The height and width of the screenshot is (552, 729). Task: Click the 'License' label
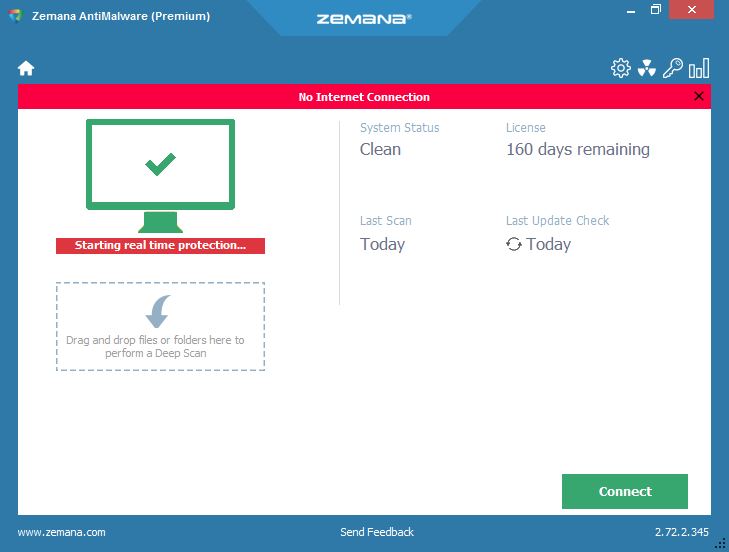(x=526, y=128)
